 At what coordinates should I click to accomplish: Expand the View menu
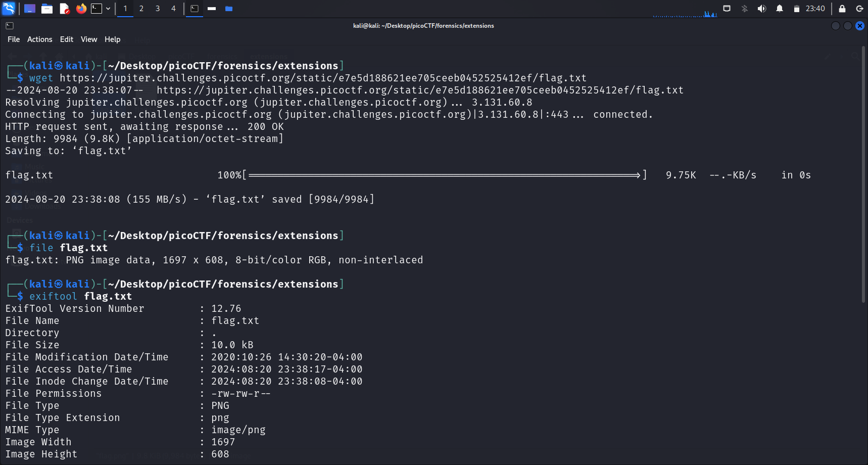89,39
